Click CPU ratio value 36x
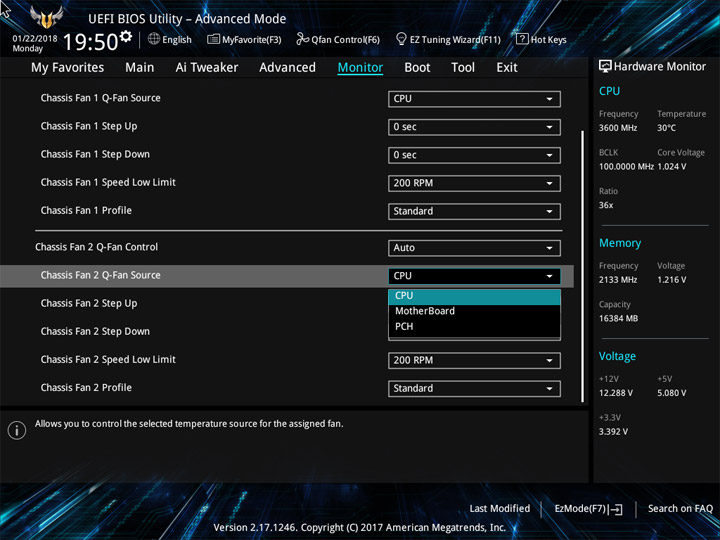720x540 pixels. coord(606,205)
